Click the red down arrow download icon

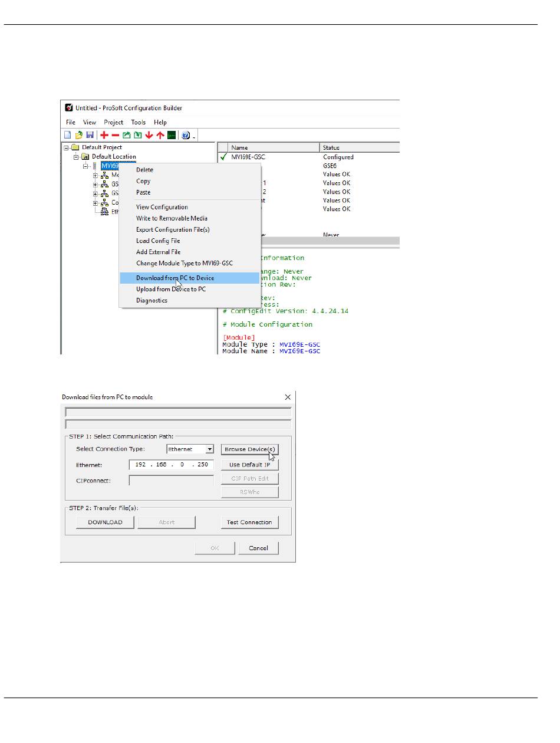pyautogui.click(x=149, y=135)
